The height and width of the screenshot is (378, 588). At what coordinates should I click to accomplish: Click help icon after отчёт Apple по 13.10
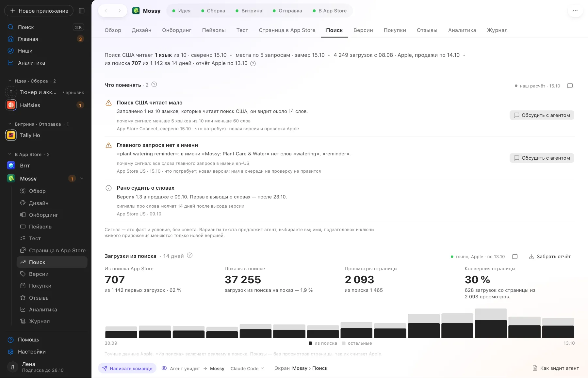[x=253, y=63]
